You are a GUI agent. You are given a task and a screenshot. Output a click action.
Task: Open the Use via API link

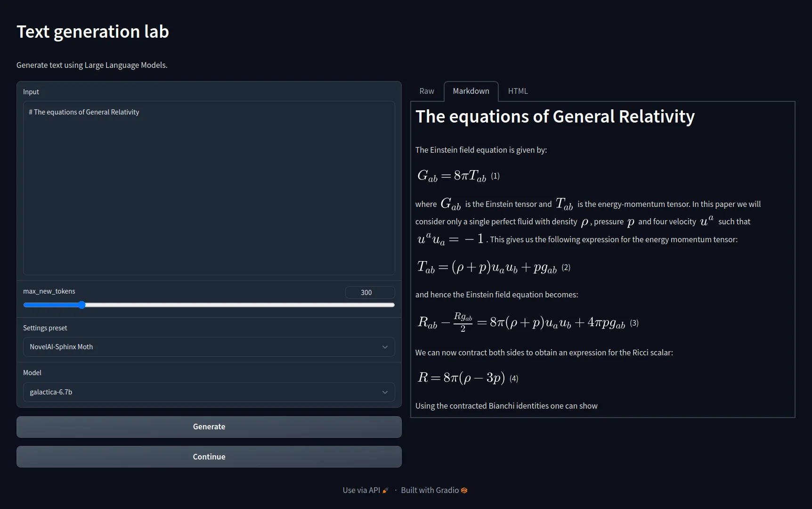point(361,490)
